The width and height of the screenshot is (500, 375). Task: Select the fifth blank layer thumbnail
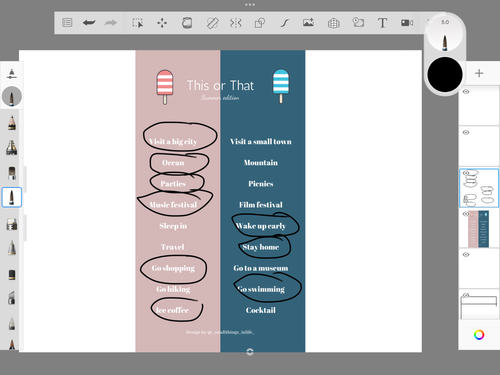pos(479,269)
